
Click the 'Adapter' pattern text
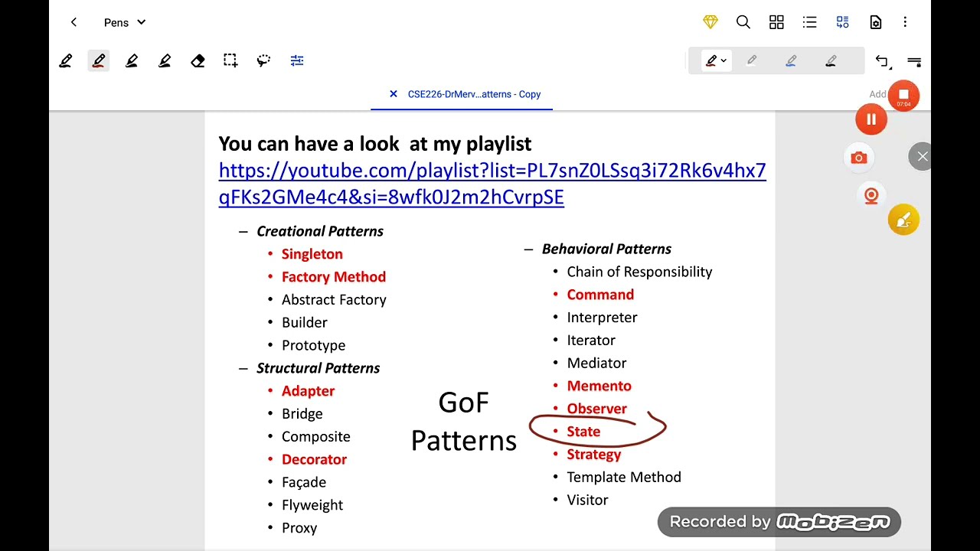tap(308, 391)
